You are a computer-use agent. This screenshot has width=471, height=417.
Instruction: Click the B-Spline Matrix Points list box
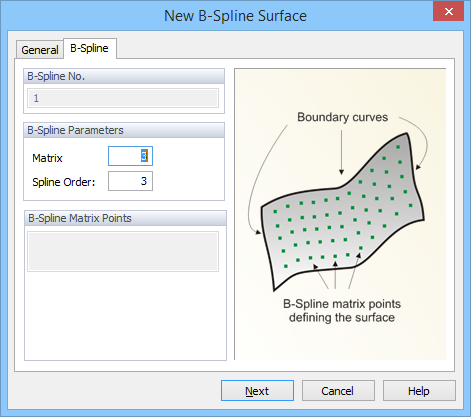[x=123, y=252]
